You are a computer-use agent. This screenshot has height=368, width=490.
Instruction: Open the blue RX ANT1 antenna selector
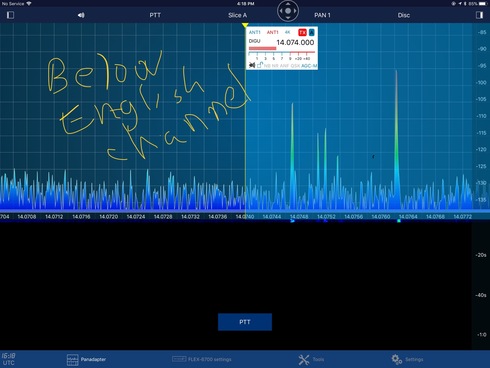[255, 32]
